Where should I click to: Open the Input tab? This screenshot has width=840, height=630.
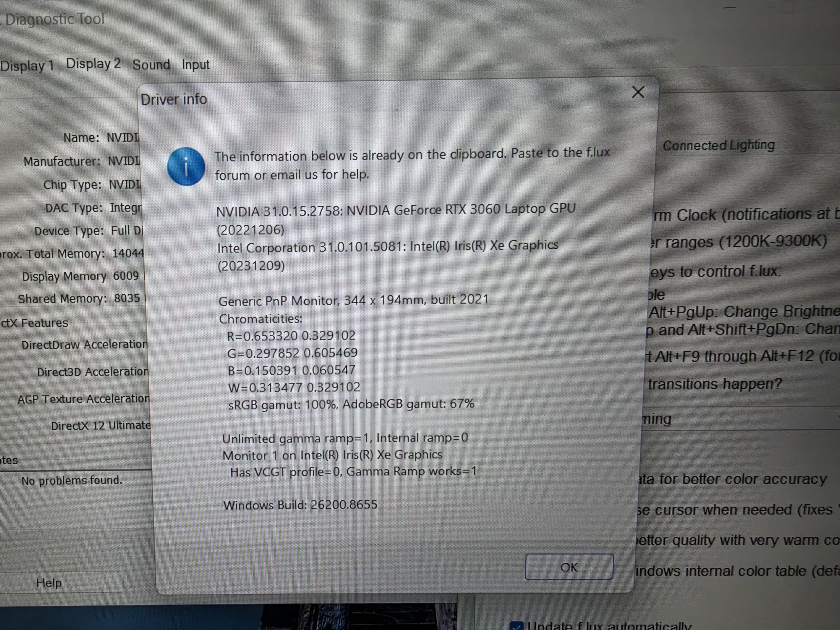point(196,65)
